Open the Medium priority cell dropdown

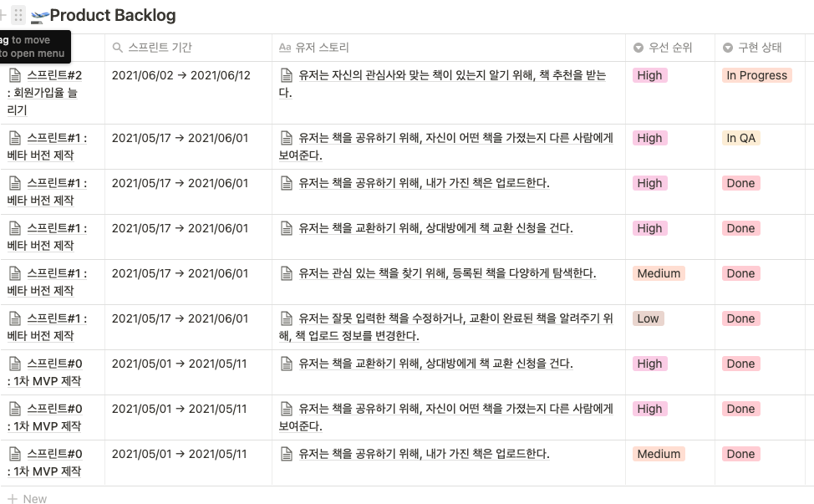659,273
